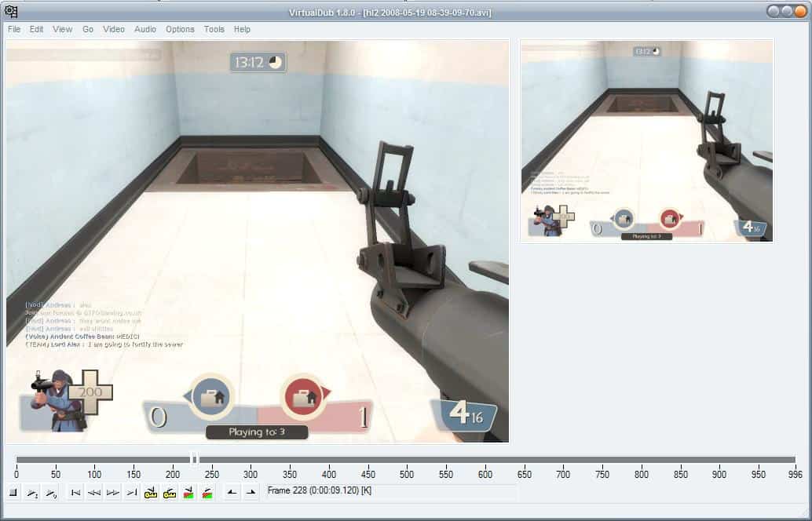This screenshot has width=812, height=521.
Task: Start Play input preview
Action: (x=32, y=493)
